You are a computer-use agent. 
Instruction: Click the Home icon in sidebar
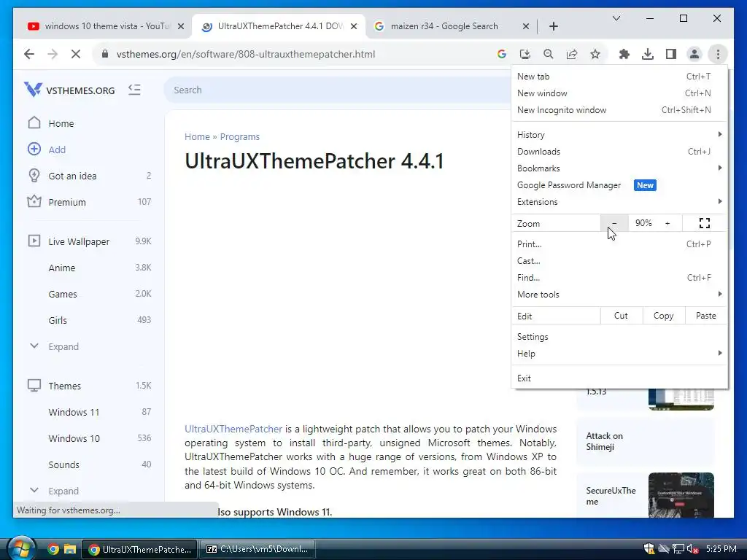(x=34, y=122)
